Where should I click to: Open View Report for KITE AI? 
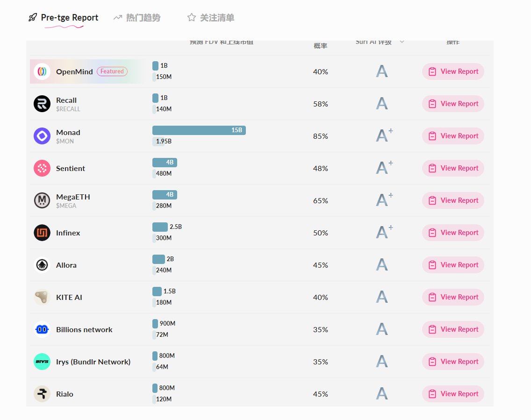pos(453,297)
